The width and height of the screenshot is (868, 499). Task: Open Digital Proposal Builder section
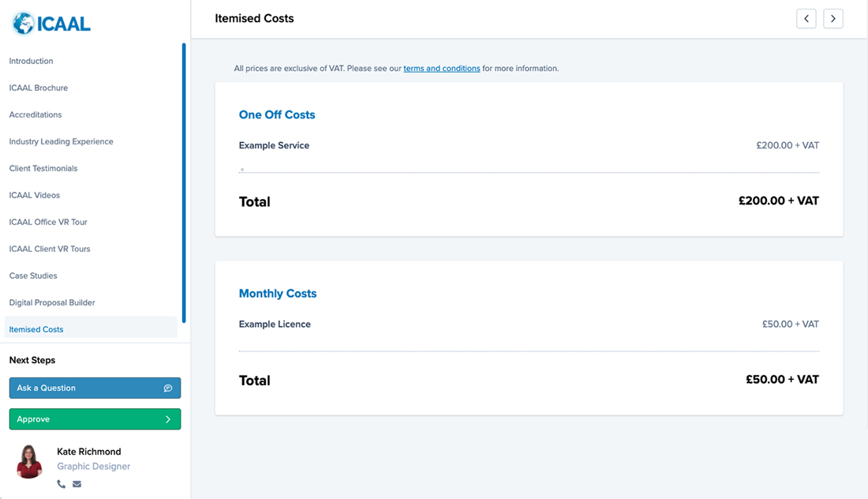point(52,302)
